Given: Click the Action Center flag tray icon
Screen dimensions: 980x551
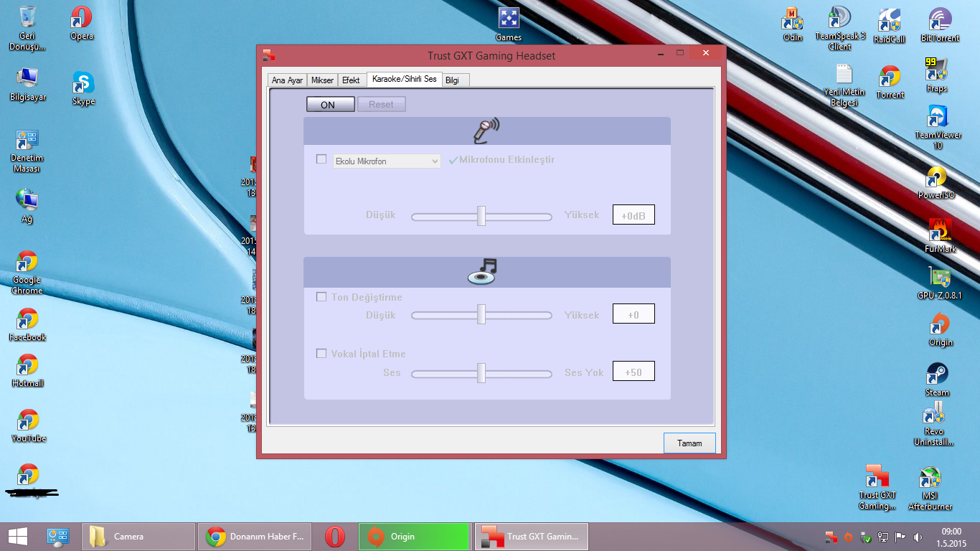Looking at the screenshot, I should [900, 537].
